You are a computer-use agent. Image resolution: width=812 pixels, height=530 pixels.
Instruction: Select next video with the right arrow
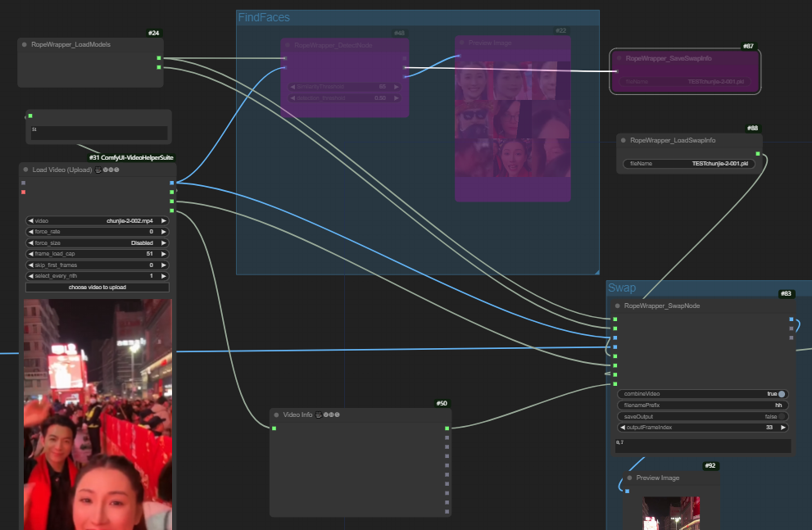pos(164,220)
